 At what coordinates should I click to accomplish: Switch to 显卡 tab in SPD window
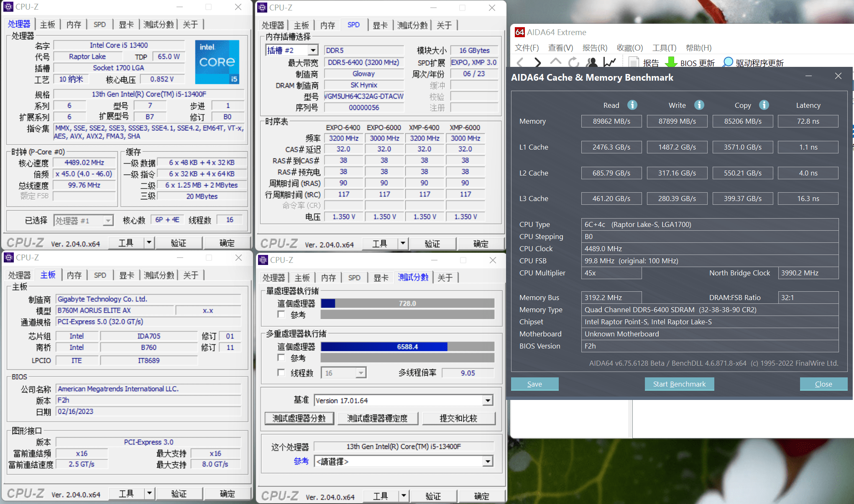[380, 25]
